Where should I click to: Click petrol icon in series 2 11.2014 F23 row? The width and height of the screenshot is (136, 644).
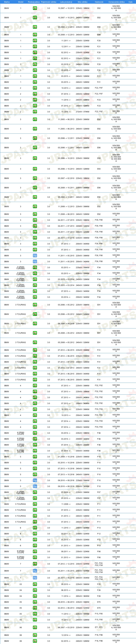coord(35,100)
